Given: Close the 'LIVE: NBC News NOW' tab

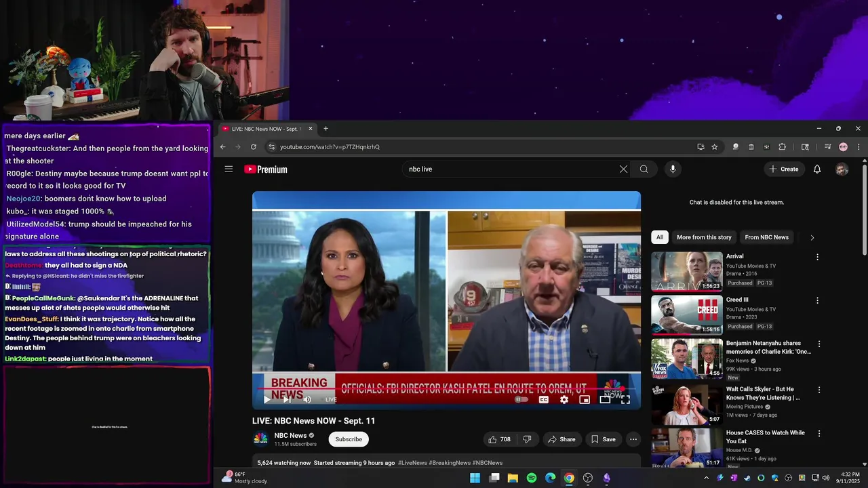Looking at the screenshot, I should (311, 129).
